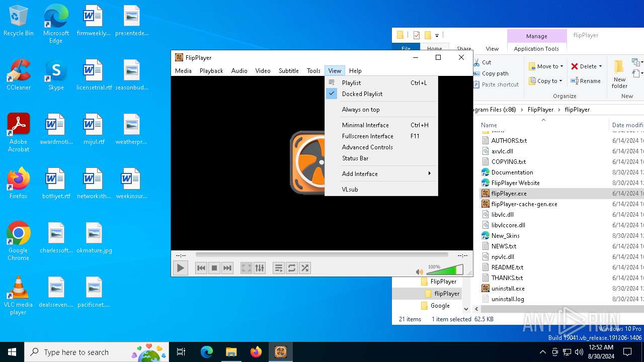Click the Play button in FlipPlayer
This screenshot has height=362, width=644.
click(180, 268)
